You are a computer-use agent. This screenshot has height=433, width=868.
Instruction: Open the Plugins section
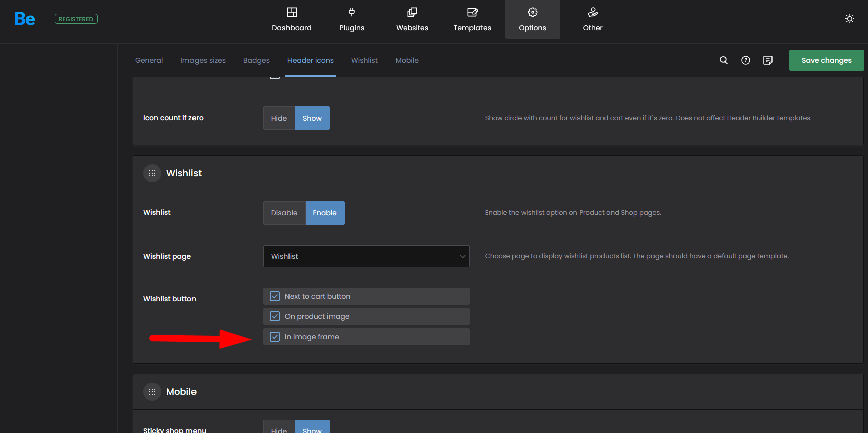click(x=351, y=20)
